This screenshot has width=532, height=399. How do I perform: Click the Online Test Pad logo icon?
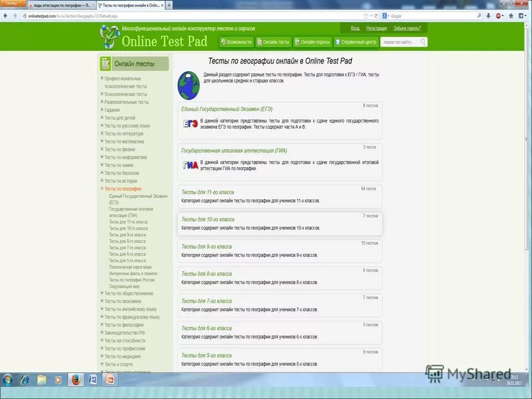109,36
